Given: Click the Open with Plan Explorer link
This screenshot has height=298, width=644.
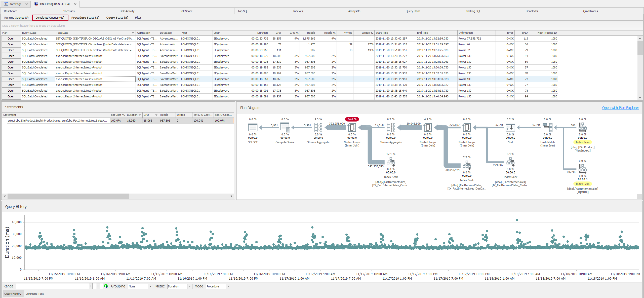Looking at the screenshot, I should coord(620,107).
